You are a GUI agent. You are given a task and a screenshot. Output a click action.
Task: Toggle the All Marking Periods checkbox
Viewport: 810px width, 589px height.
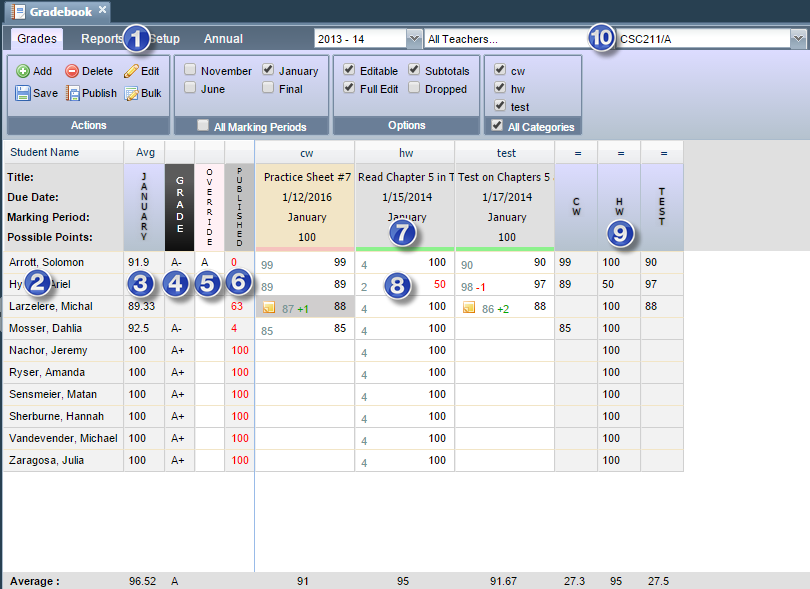[203, 125]
